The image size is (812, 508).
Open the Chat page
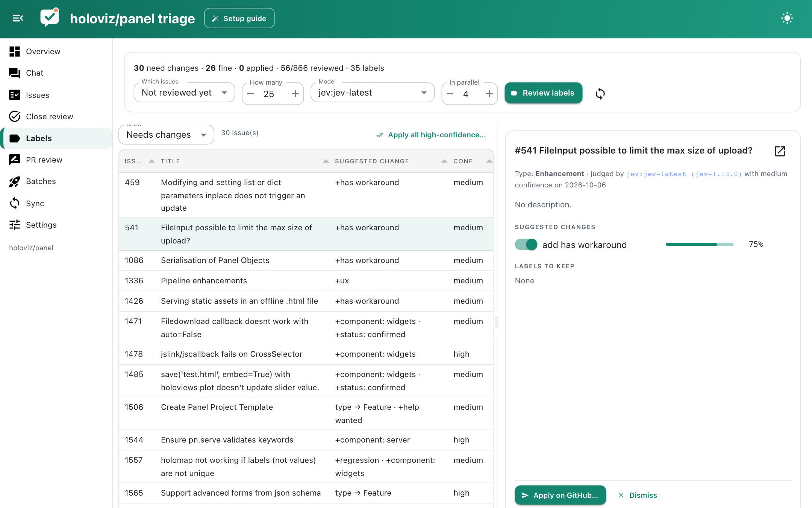coord(56,73)
